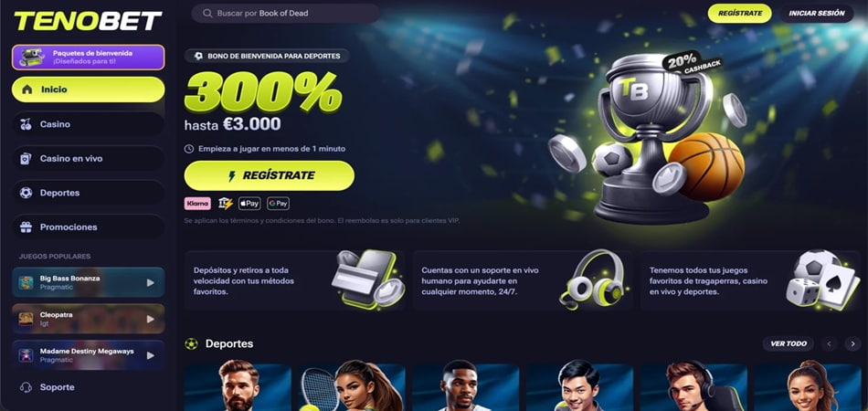Click Iniciar Sesión button

tap(817, 14)
